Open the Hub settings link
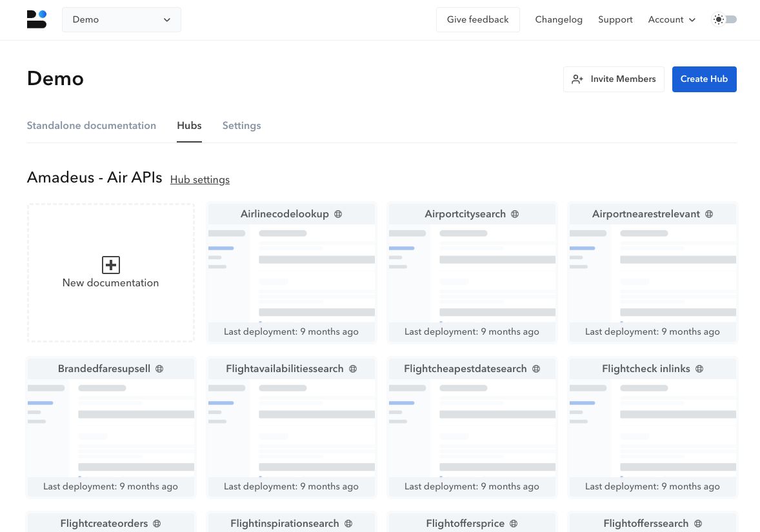Viewport: 760px width, 532px height. click(199, 179)
